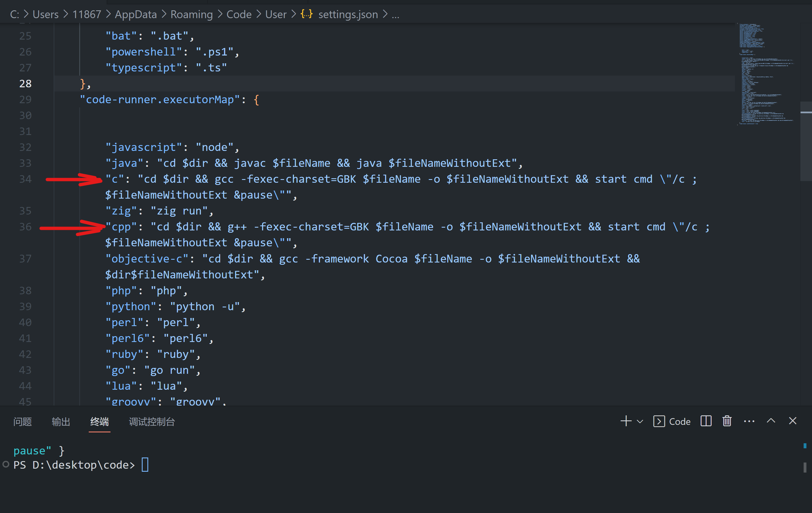Open a new terminal with the plus icon
The image size is (812, 513).
[626, 421]
